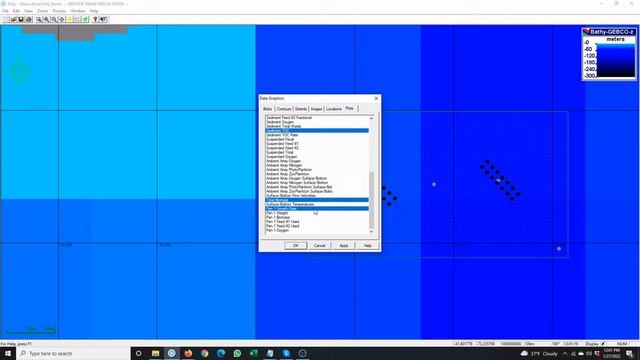The width and height of the screenshot is (640, 360).
Task: Select 'Sediment Oxygen' in the list
Action: coord(317,122)
